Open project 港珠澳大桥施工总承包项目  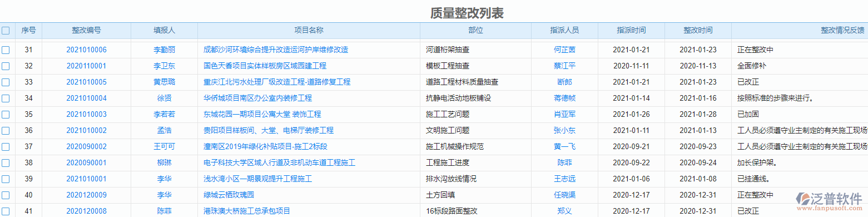pyautogui.click(x=247, y=211)
